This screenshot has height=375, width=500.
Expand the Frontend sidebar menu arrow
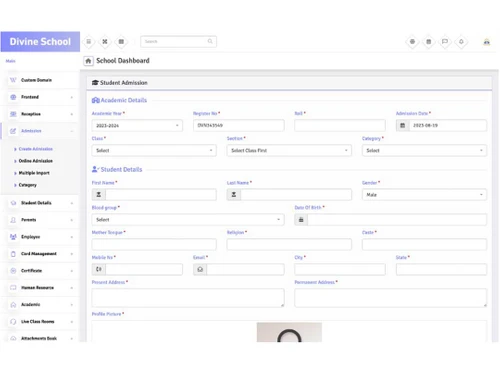[x=72, y=97]
